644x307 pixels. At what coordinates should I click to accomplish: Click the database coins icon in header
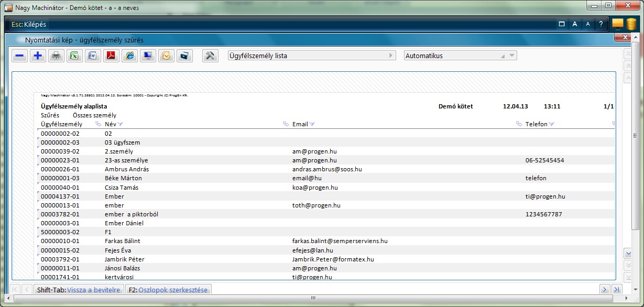pyautogui.click(x=631, y=24)
